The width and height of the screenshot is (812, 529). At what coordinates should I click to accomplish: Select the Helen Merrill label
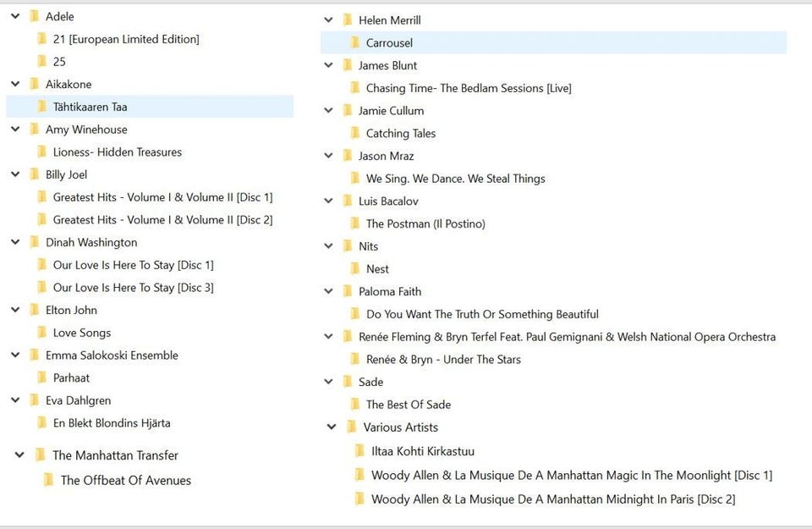click(x=389, y=20)
